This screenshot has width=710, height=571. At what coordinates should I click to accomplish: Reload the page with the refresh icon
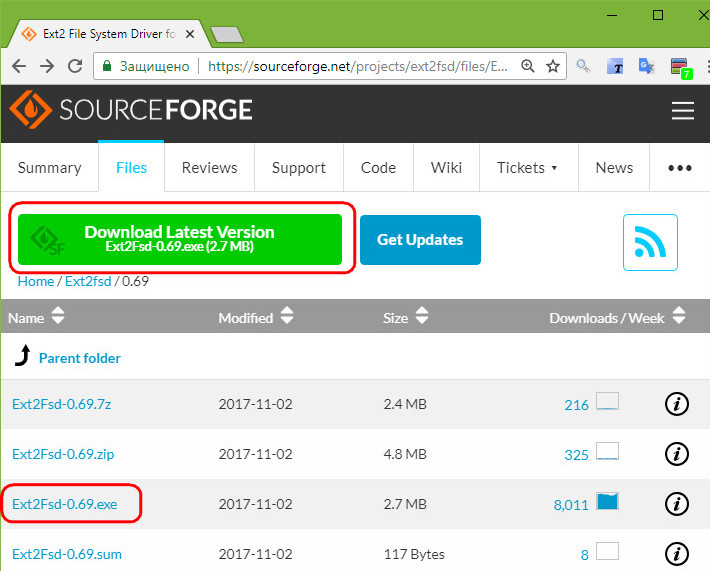click(x=75, y=66)
